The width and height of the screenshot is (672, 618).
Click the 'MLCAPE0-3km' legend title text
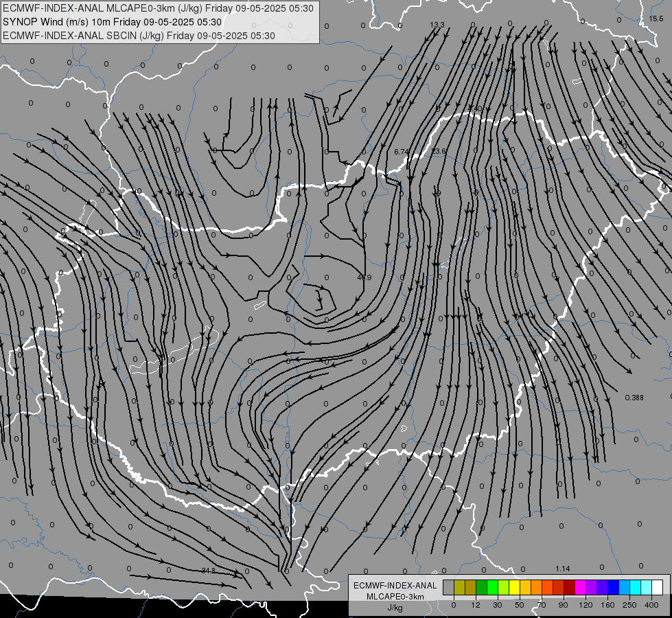(395, 597)
